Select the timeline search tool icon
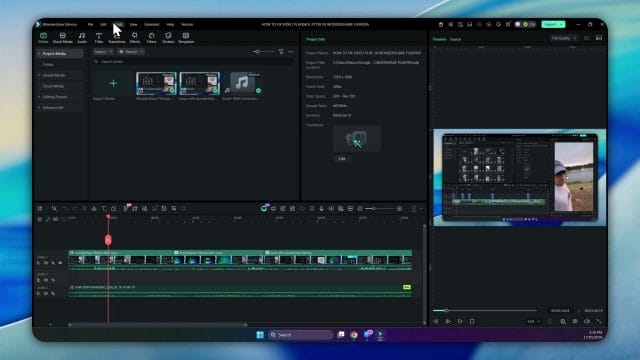Image resolution: width=640 pixels, height=360 pixels. [x=54, y=209]
